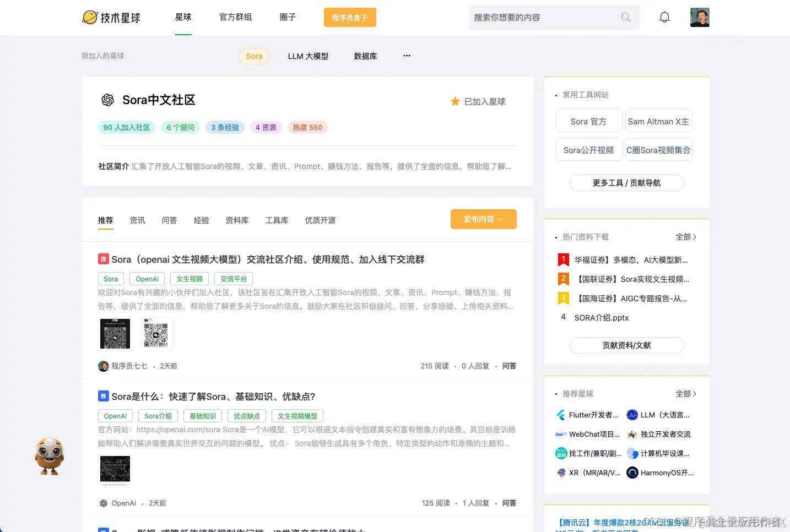Click the 基础知识 tag
This screenshot has width=790, height=532.
pyautogui.click(x=203, y=416)
